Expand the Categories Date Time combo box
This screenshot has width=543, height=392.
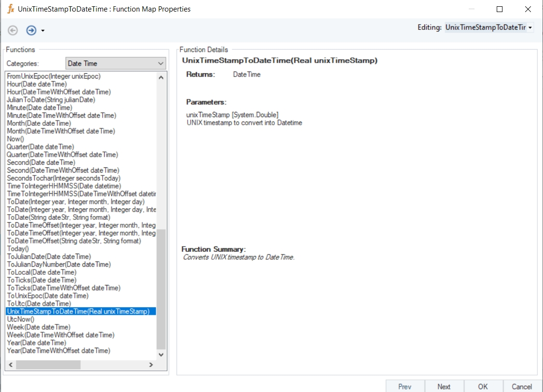point(161,64)
